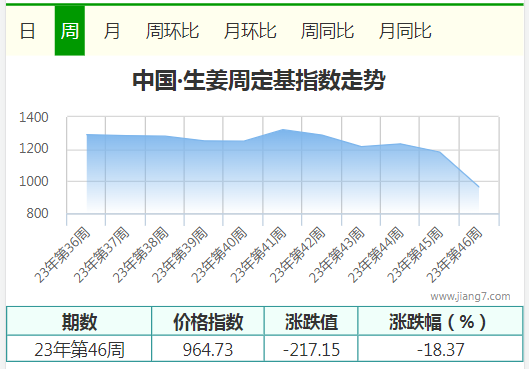Click the 涨跌值 column header
Screen dimensions: 529x369
coord(311,321)
